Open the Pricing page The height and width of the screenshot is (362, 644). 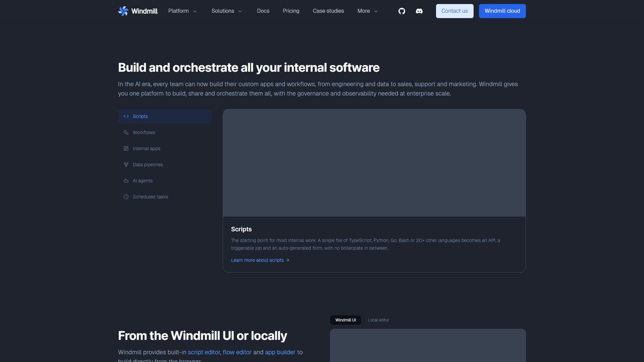[x=291, y=11]
